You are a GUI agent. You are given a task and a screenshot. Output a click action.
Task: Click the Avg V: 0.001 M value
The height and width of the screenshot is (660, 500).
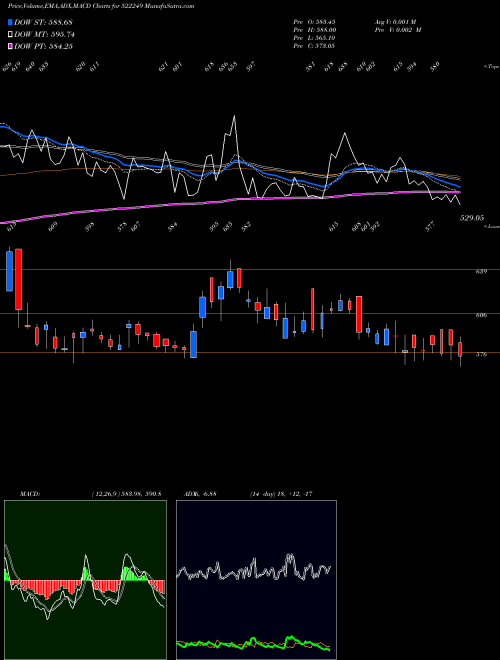[x=395, y=22]
